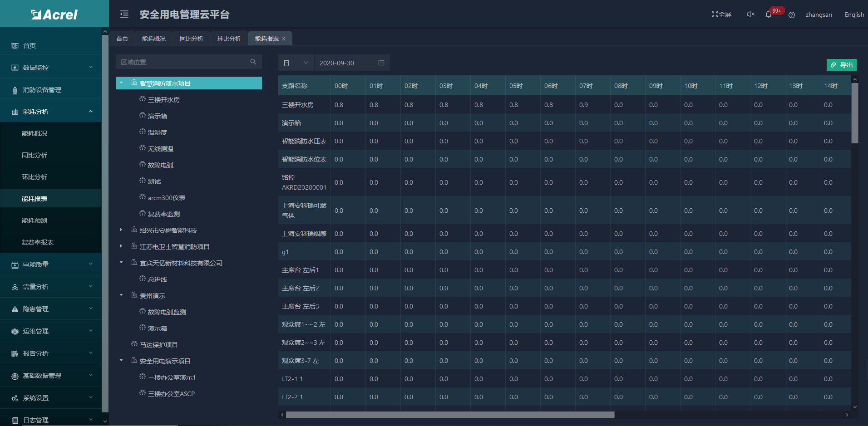Screen dimensions: 868x426
Task: Collapse the 能耗分析 sidebar menu
Action: [90, 112]
